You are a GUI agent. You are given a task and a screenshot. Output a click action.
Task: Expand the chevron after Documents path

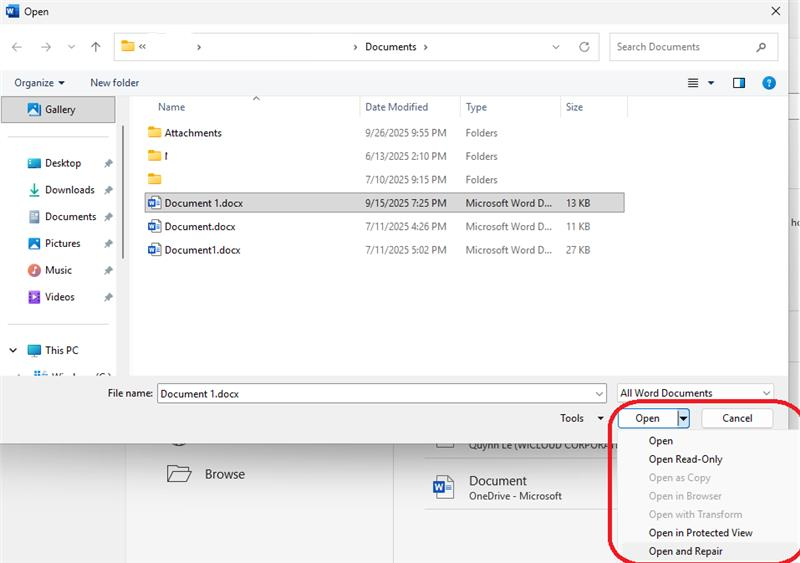[426, 47]
